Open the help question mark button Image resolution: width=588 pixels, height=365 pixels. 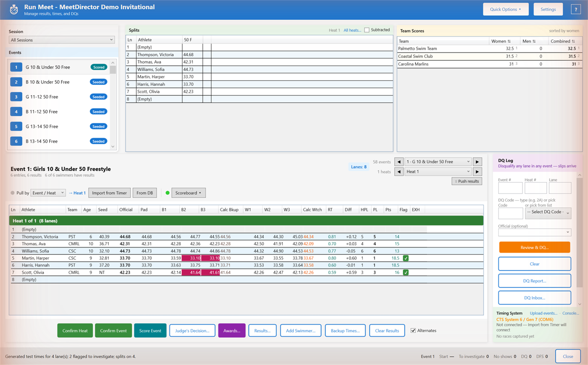[576, 9]
